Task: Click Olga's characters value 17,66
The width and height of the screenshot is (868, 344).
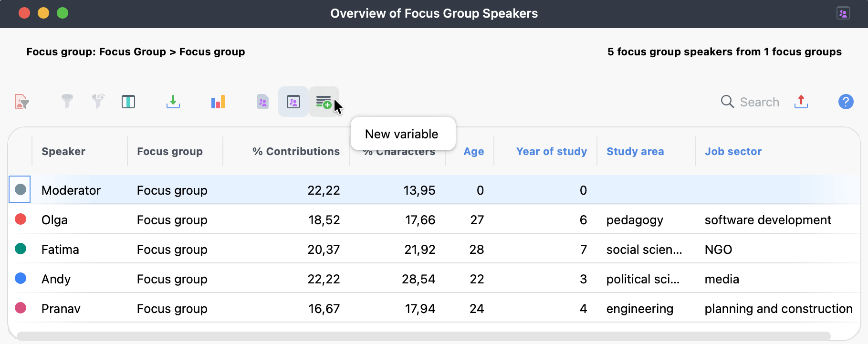Action: 420,220
